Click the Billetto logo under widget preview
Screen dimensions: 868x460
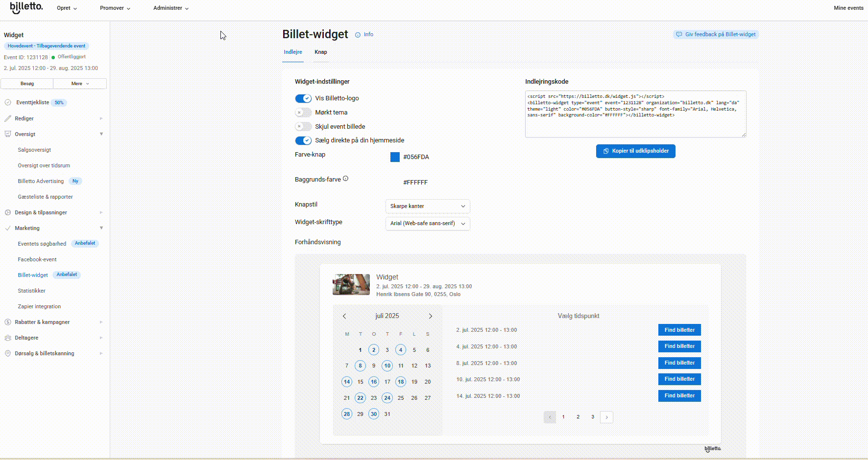point(713,449)
